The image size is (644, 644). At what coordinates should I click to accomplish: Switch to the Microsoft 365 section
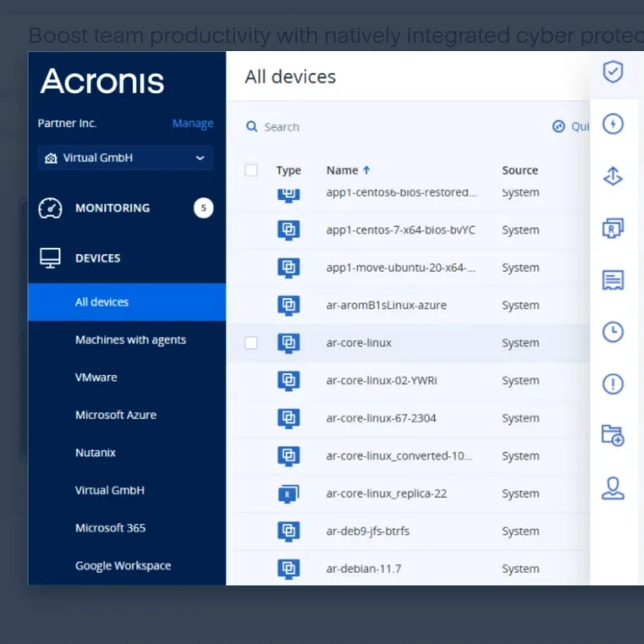click(110, 527)
